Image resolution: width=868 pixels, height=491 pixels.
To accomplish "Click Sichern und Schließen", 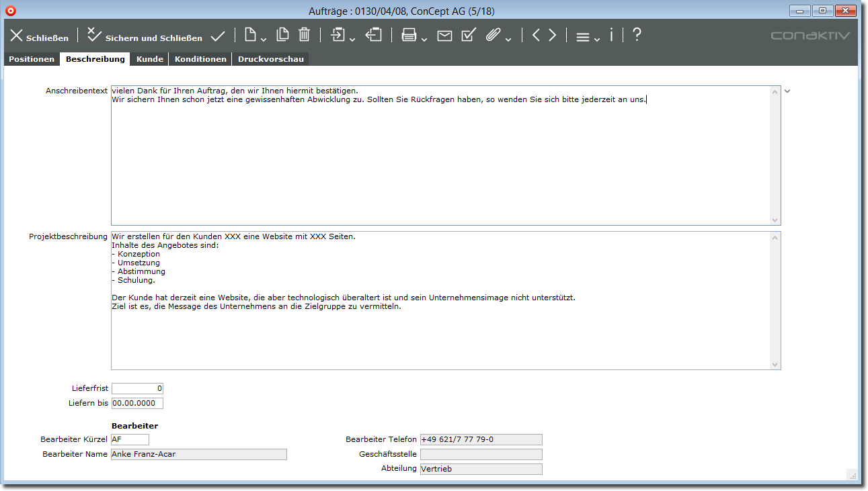I will 145,36.
